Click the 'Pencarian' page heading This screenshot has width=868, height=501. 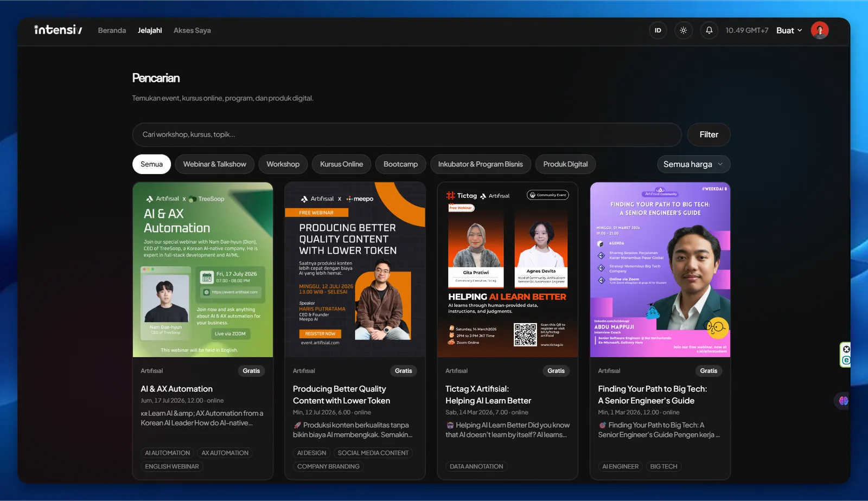click(156, 78)
